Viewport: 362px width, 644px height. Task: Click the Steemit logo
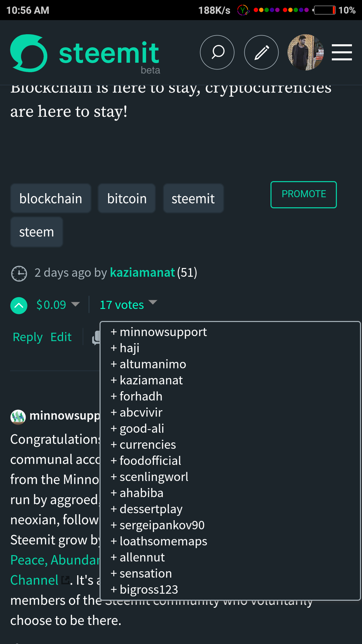[85, 53]
